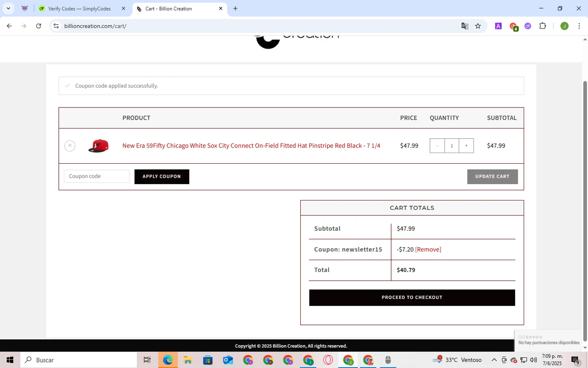Viewport: 588px width, 368px height.
Task: Open Outlook from the taskbar
Action: tap(228, 360)
